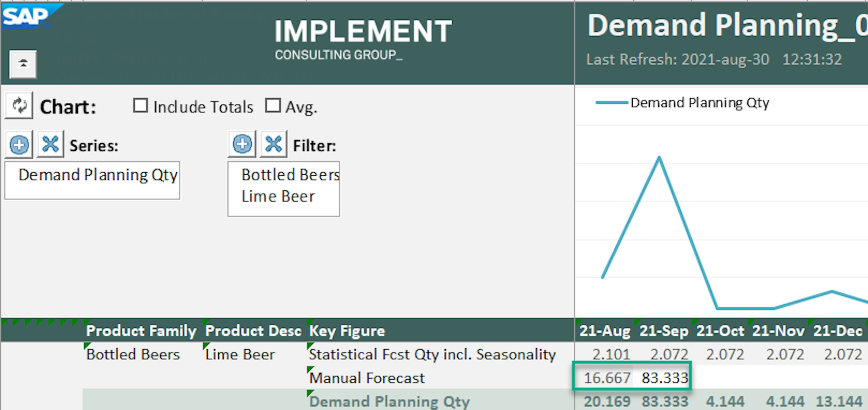This screenshot has height=410, width=868.
Task: Select Lime Beer in Filter list
Action: [278, 196]
